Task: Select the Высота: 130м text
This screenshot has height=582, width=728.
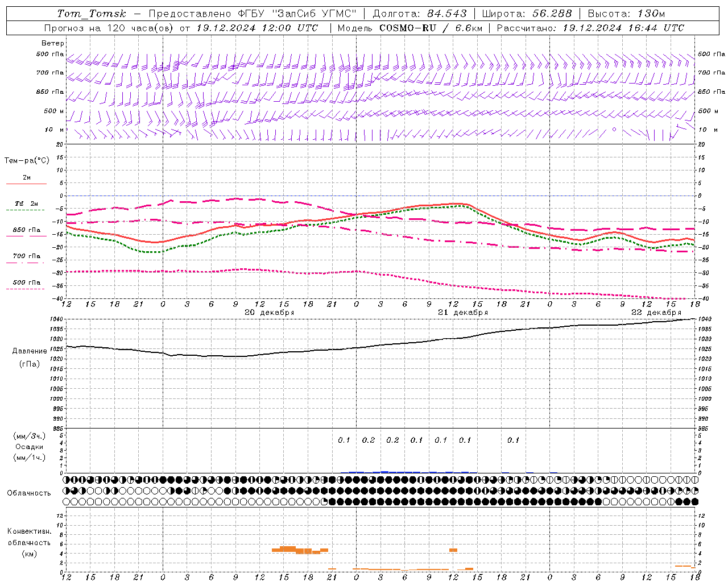Action: [626, 14]
